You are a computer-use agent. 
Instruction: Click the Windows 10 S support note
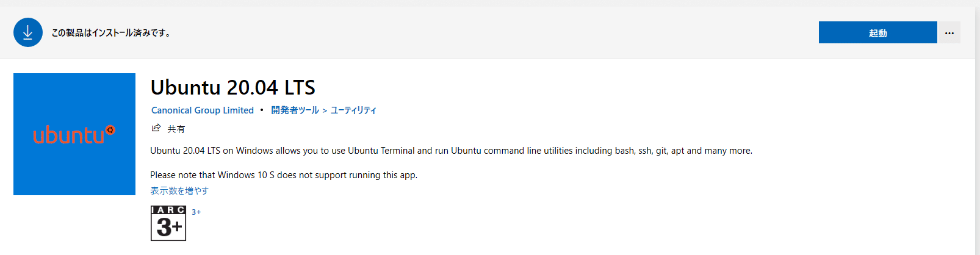284,175
